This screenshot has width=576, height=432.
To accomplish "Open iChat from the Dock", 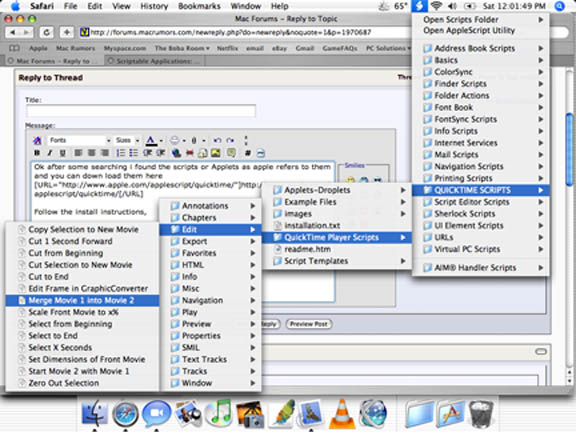I will point(156,413).
